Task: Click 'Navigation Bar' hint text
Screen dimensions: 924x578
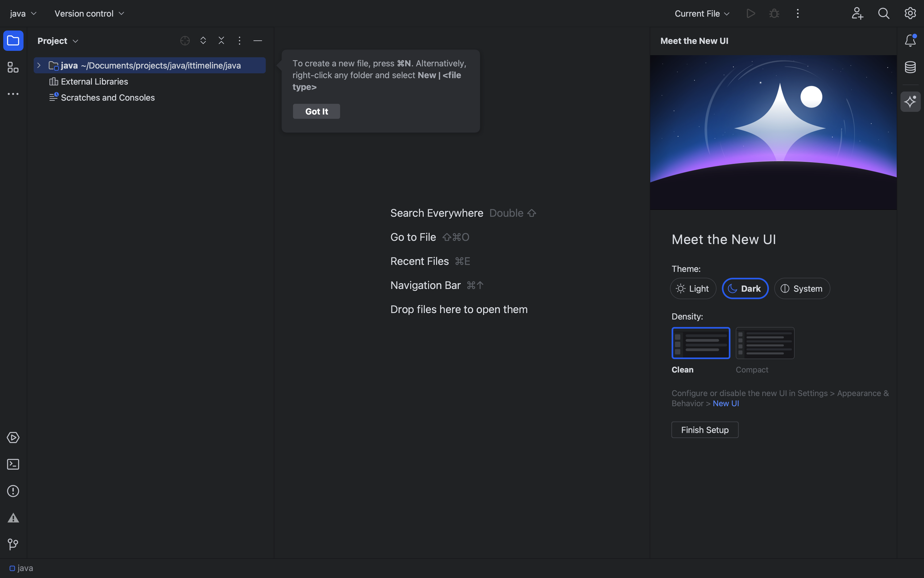Action: (425, 285)
